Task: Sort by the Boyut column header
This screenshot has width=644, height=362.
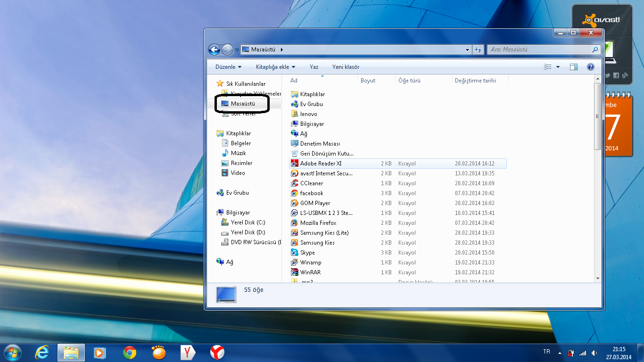Action: pyautogui.click(x=368, y=81)
